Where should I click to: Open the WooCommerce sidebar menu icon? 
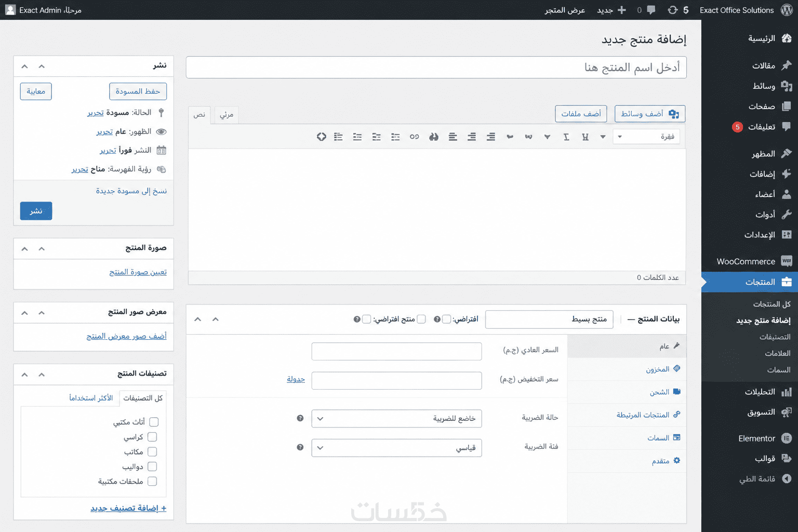click(x=787, y=261)
